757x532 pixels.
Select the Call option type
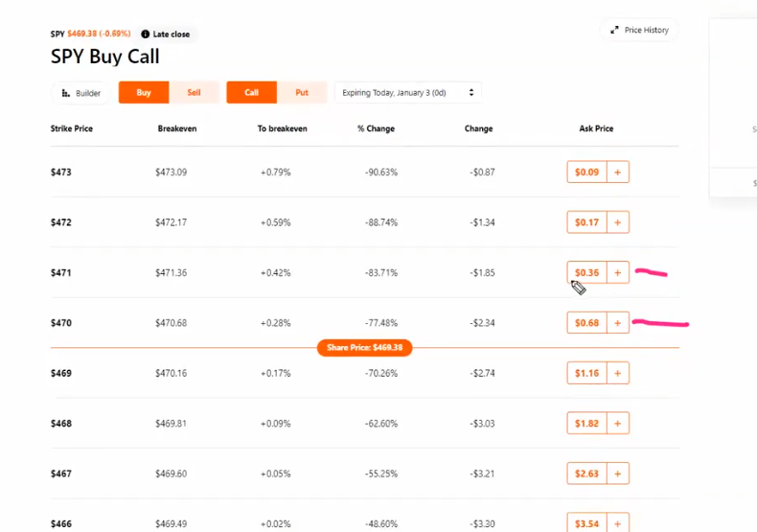point(251,93)
